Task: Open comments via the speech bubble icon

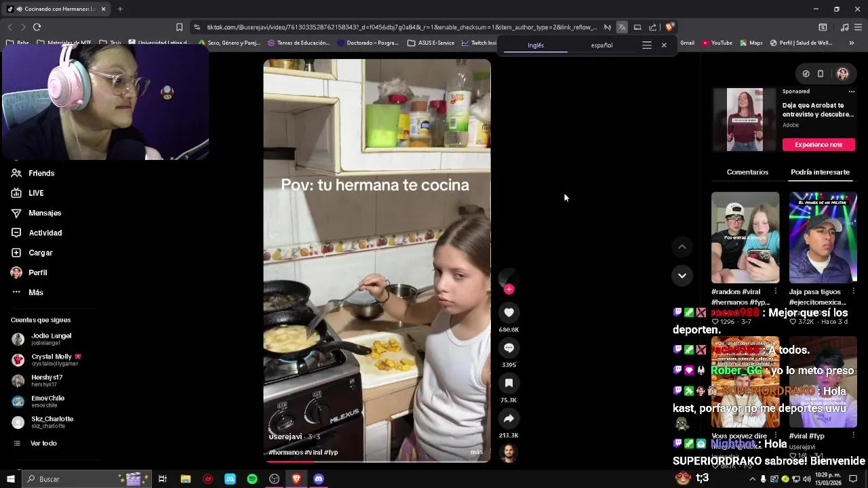Action: tap(509, 348)
